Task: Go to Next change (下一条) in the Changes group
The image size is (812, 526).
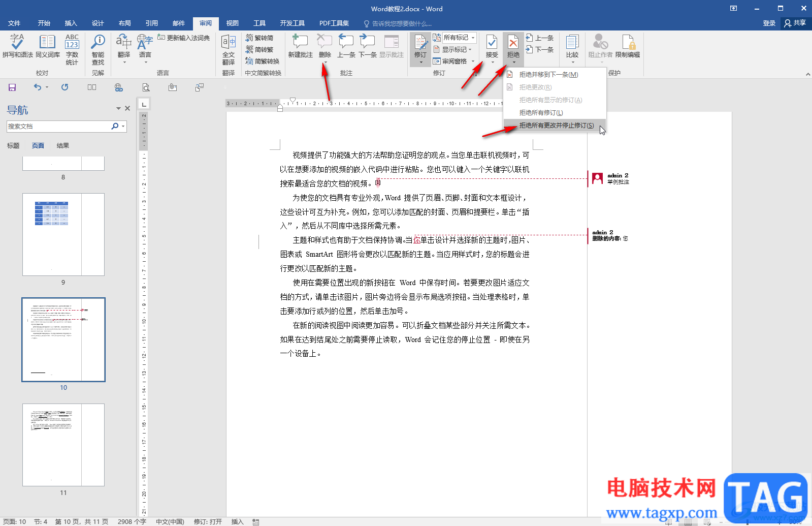Action: [x=540, y=49]
